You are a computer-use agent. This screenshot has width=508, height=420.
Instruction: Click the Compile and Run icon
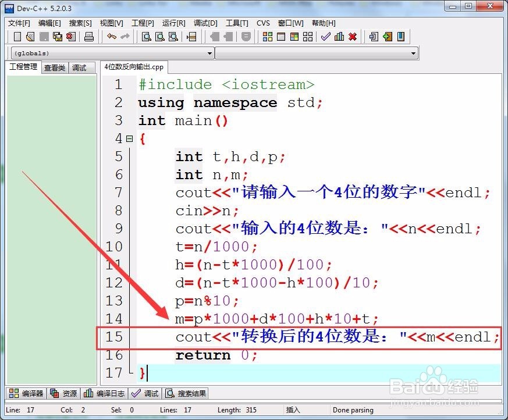pyautogui.click(x=294, y=37)
